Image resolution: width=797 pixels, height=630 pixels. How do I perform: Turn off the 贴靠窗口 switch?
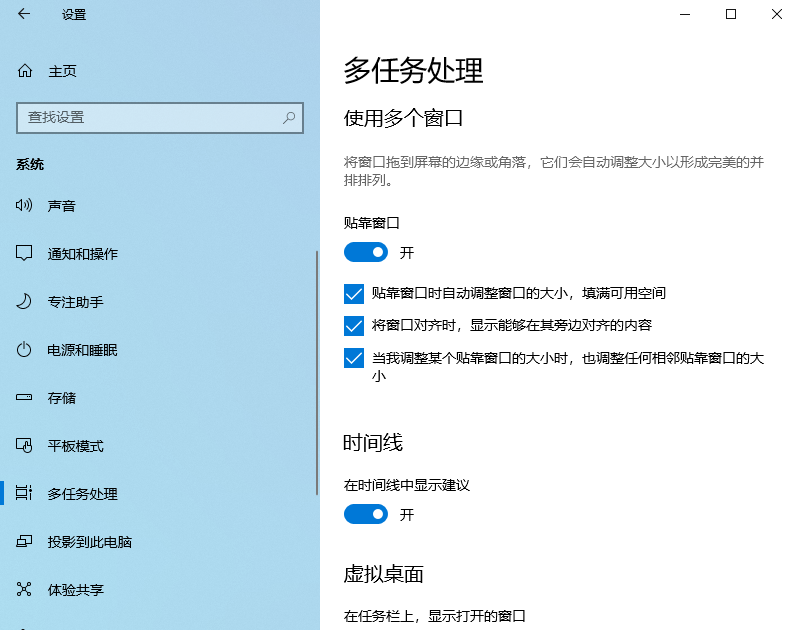(x=366, y=252)
